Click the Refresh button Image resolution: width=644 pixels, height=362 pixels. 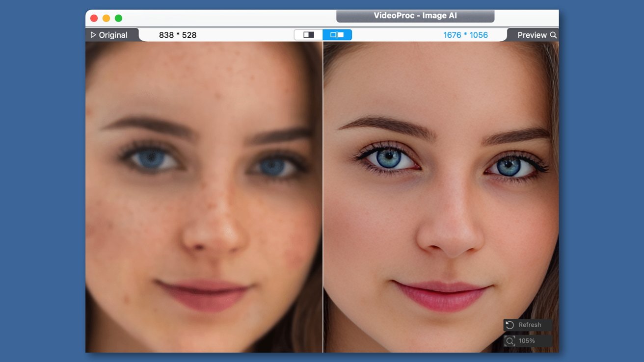point(528,325)
